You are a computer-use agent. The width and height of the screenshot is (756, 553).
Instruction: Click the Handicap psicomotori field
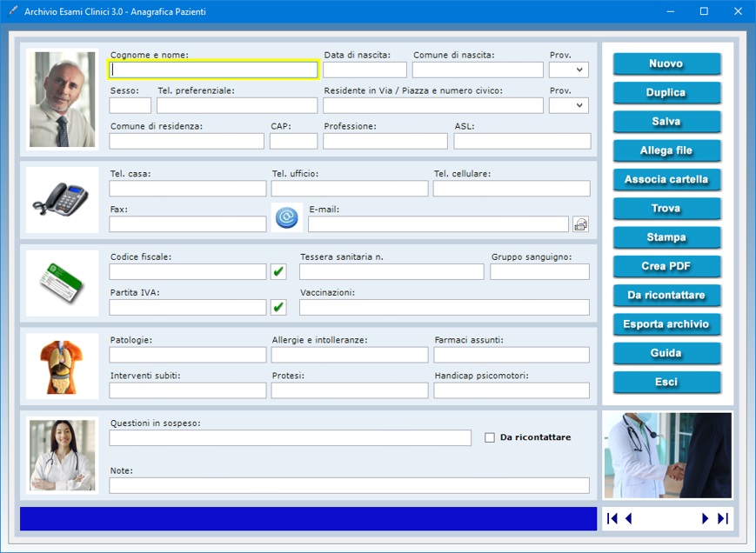tap(512, 390)
